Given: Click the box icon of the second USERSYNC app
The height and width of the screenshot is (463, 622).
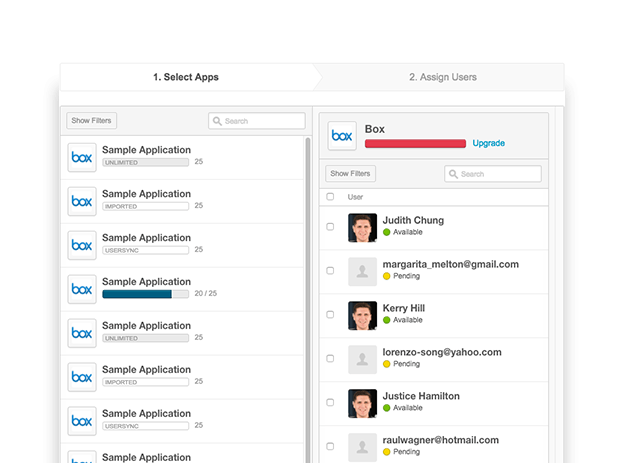Looking at the screenshot, I should [82, 421].
